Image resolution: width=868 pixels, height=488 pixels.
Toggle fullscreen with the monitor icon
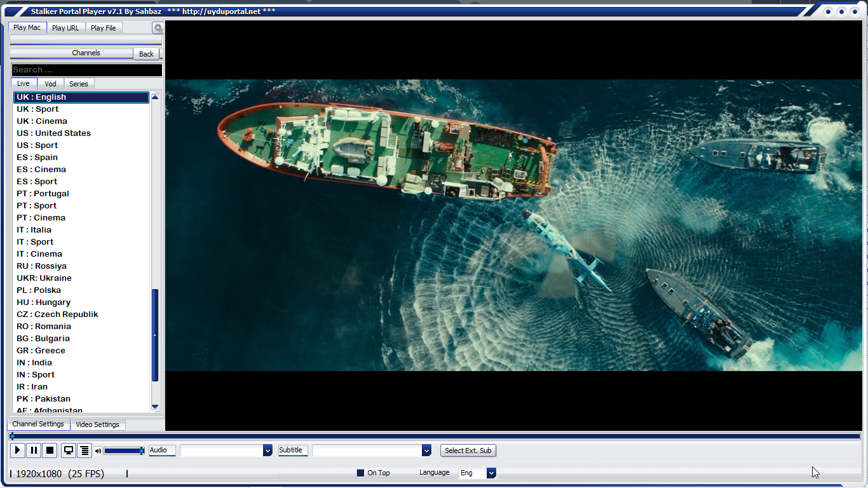[x=69, y=451]
